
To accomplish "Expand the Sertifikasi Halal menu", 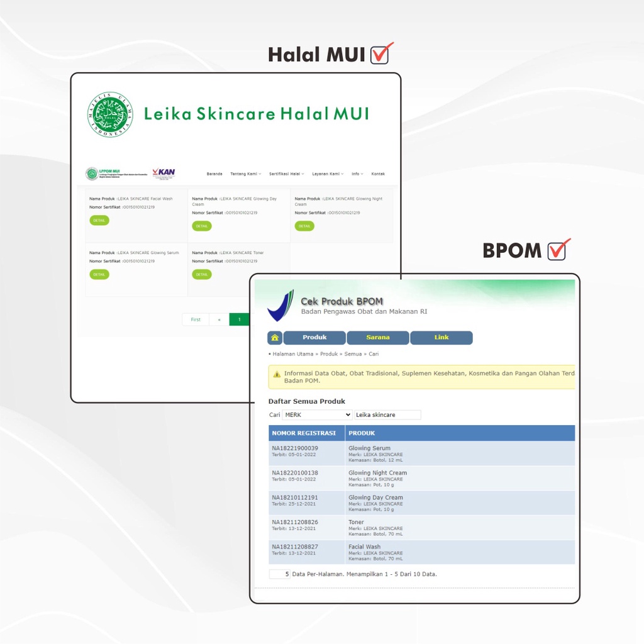I will click(x=286, y=174).
